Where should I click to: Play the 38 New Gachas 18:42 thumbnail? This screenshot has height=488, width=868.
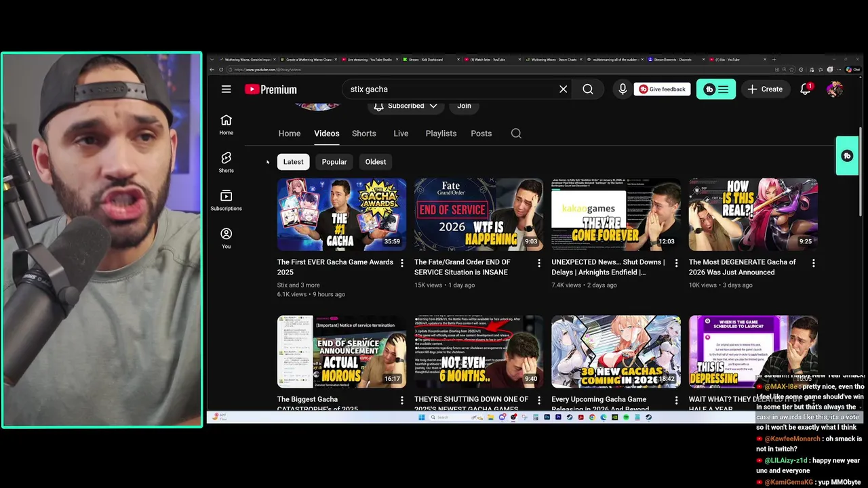pos(616,352)
